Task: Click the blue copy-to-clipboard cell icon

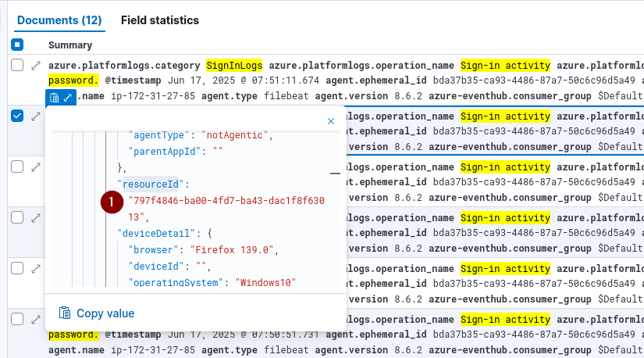Action: pos(54,98)
